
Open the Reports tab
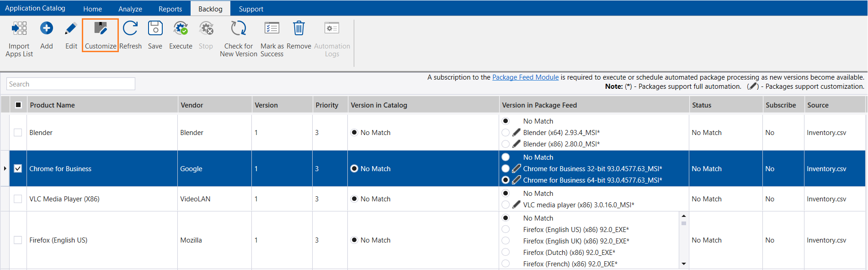click(170, 9)
